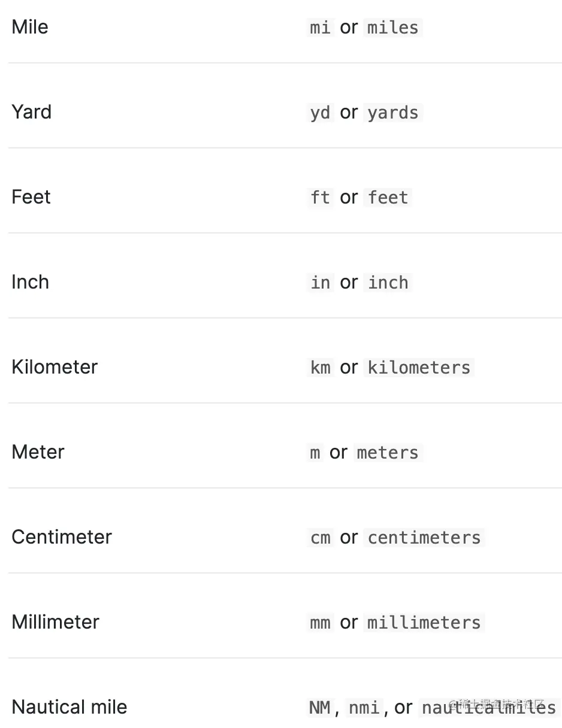Click the 'Inch' row label
Viewport: 562px width, 728px height.
(x=30, y=282)
